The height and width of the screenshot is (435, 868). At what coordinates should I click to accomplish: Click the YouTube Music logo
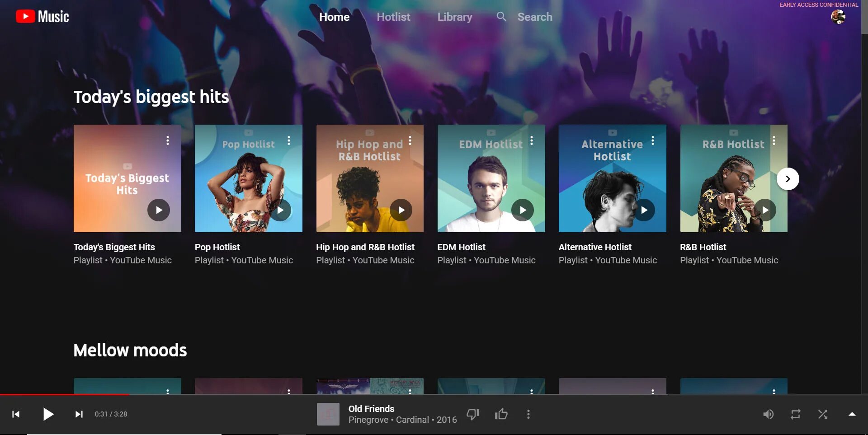pos(42,17)
